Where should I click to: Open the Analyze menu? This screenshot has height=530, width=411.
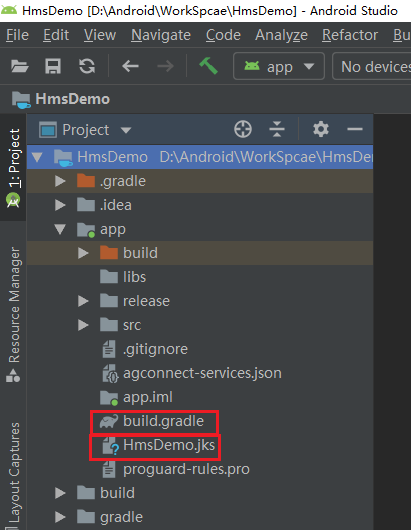[281, 35]
